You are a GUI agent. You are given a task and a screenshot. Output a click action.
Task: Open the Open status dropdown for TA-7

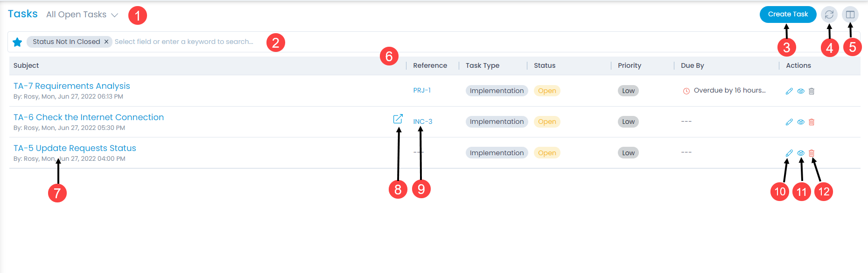tap(547, 91)
